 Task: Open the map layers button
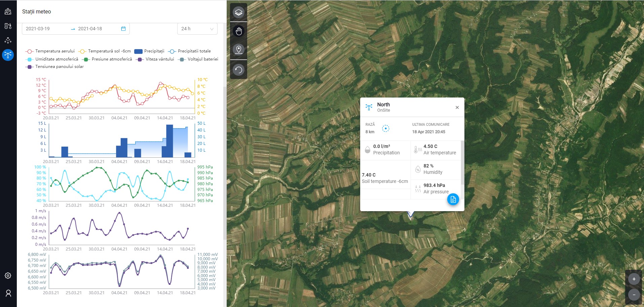click(238, 12)
